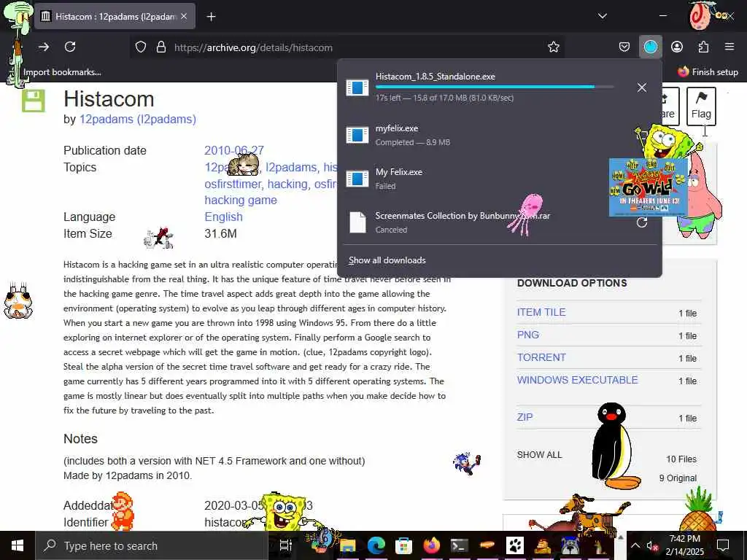This screenshot has width=747, height=560.
Task: Open the Windows Start menu
Action: point(18,545)
